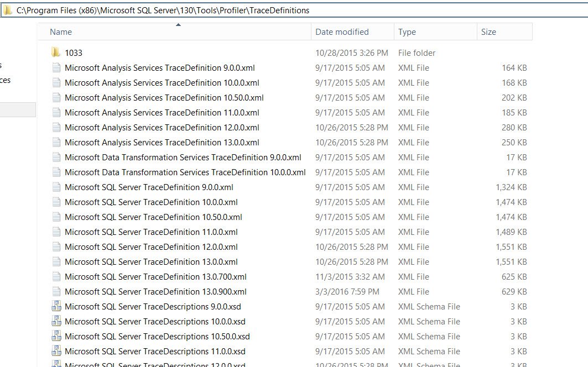Select file name Microsoft Analysis Services TraceDefinition 12.0.0.xml

coord(162,128)
